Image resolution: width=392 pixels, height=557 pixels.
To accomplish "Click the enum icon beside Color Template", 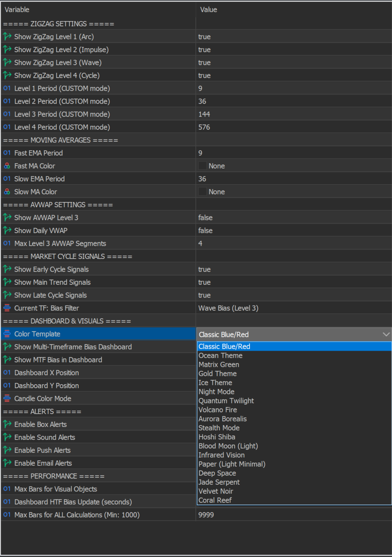I will tap(7, 334).
